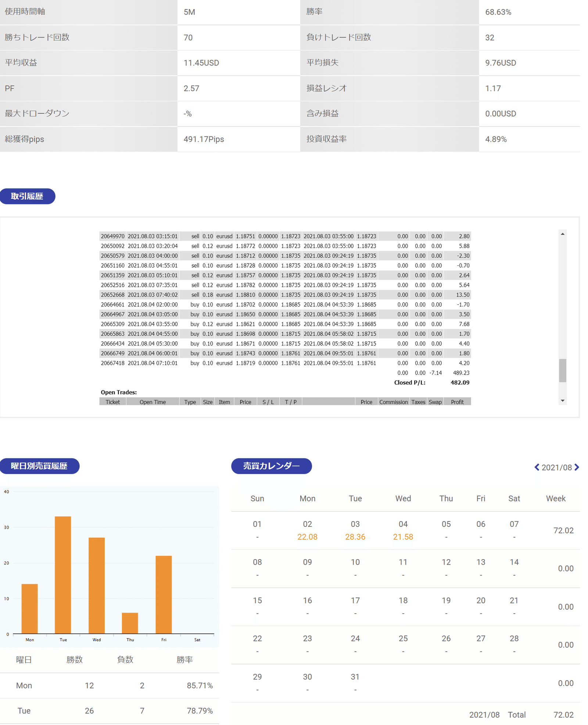Click calendar day 15
Screen dimensions: 588x725
pos(257,600)
